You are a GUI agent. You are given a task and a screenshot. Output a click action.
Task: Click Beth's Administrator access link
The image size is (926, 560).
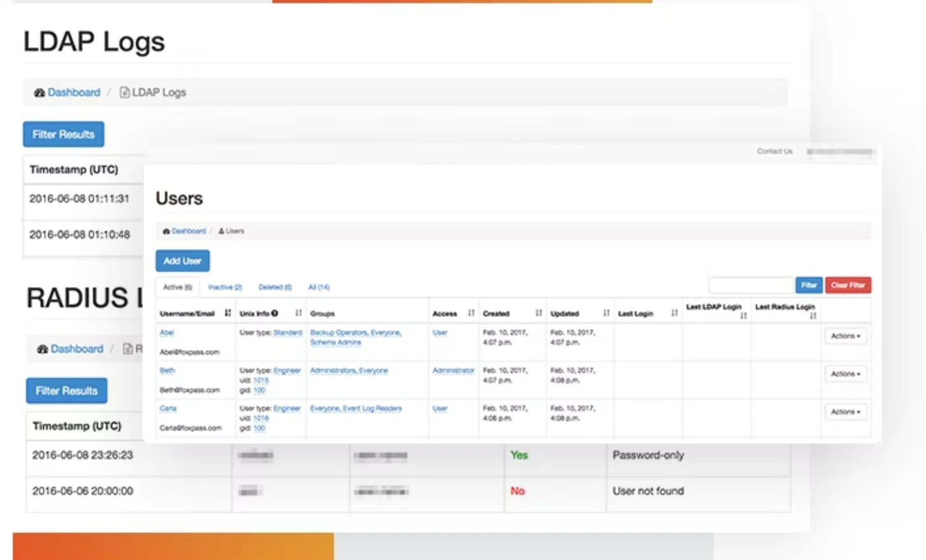click(x=453, y=371)
